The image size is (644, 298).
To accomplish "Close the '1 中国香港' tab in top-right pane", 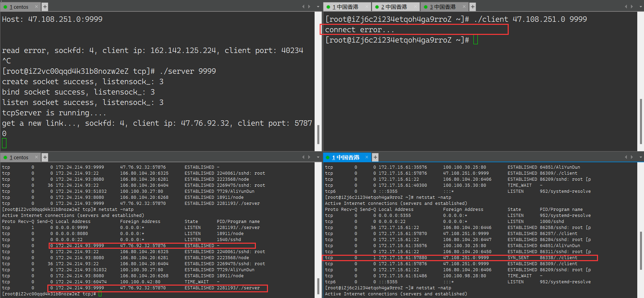I will point(367,7).
